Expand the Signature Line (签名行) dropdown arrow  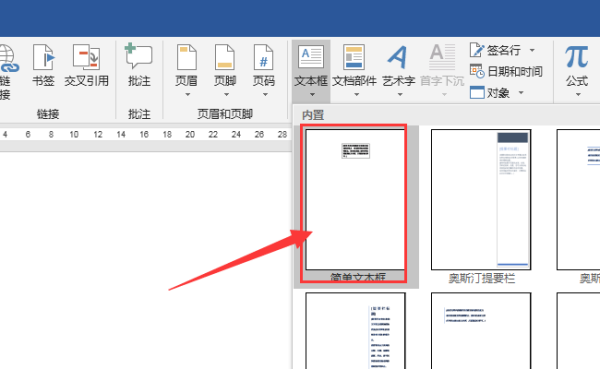click(532, 50)
